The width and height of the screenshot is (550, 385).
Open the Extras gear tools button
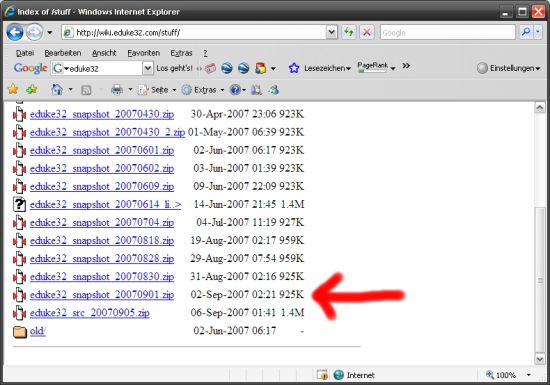(x=202, y=90)
